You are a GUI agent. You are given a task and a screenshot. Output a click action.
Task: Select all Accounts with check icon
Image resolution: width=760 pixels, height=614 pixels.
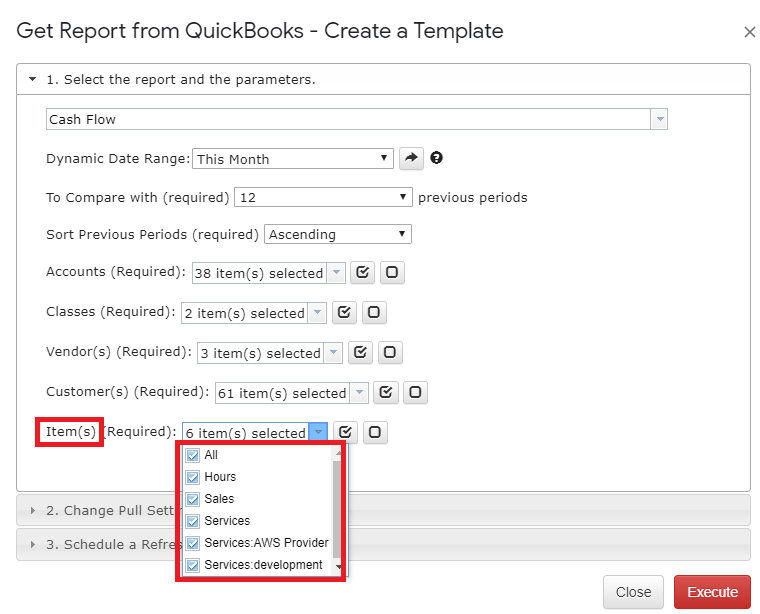pyautogui.click(x=363, y=272)
